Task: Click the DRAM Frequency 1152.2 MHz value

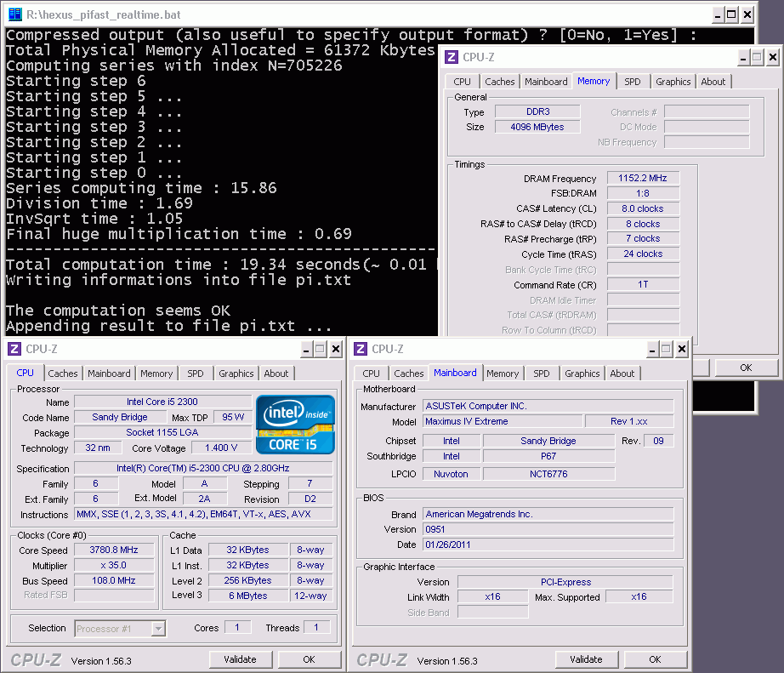Action: click(643, 178)
